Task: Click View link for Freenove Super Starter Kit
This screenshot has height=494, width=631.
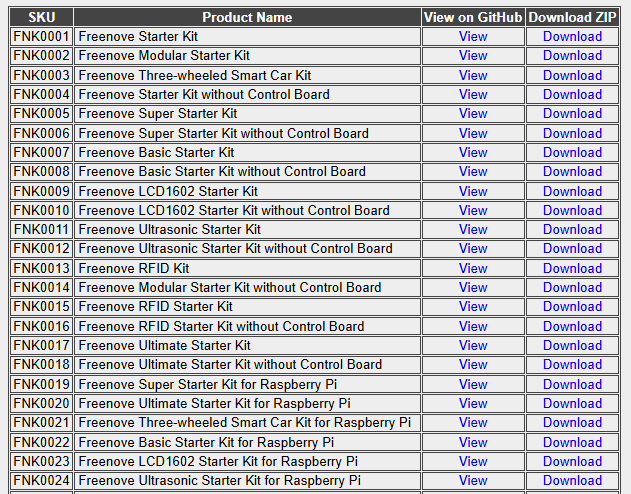Action: (x=473, y=114)
